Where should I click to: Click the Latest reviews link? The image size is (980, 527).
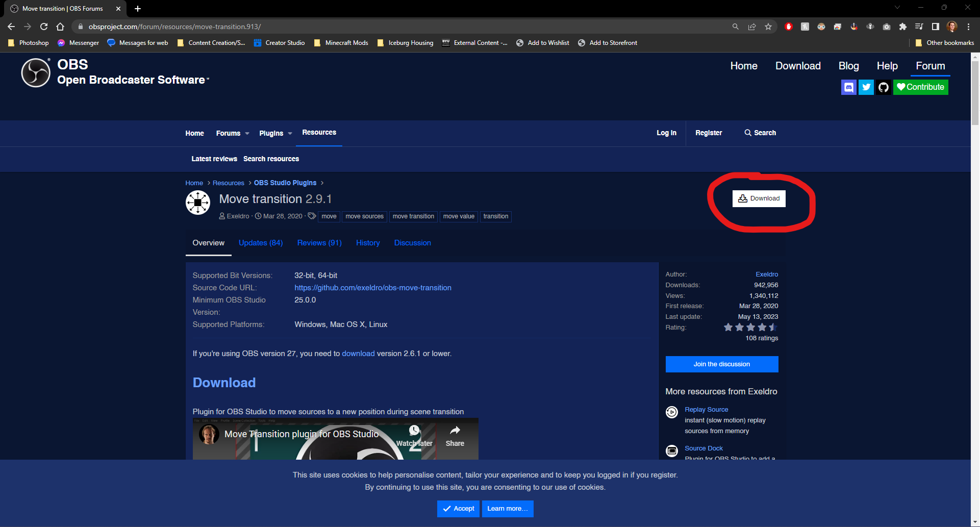tap(214, 159)
